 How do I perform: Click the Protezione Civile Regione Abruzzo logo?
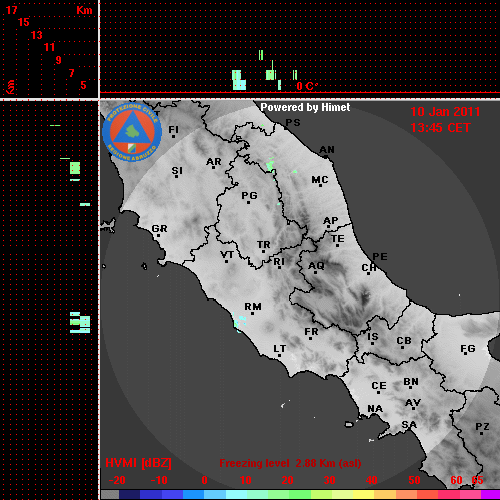132,132
